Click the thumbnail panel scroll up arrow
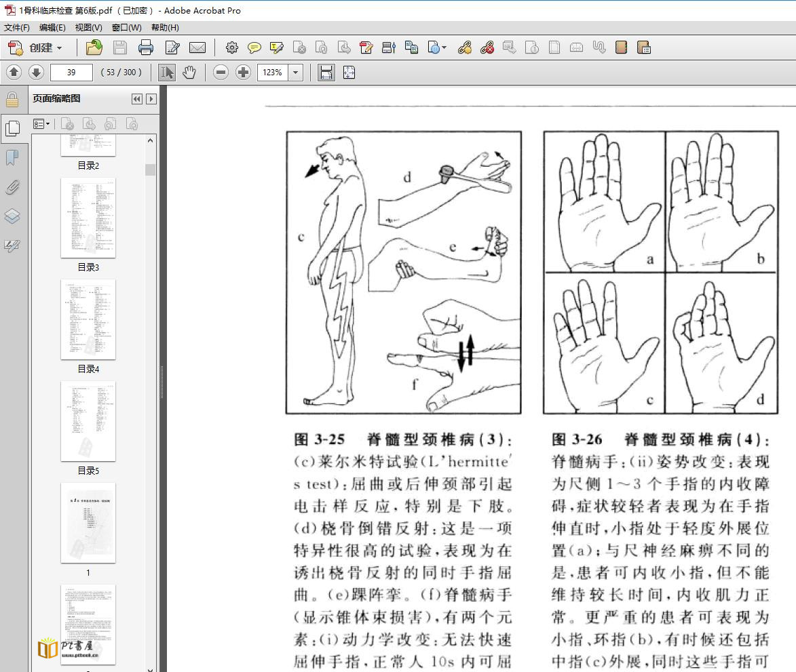The height and width of the screenshot is (672, 796). tap(150, 140)
